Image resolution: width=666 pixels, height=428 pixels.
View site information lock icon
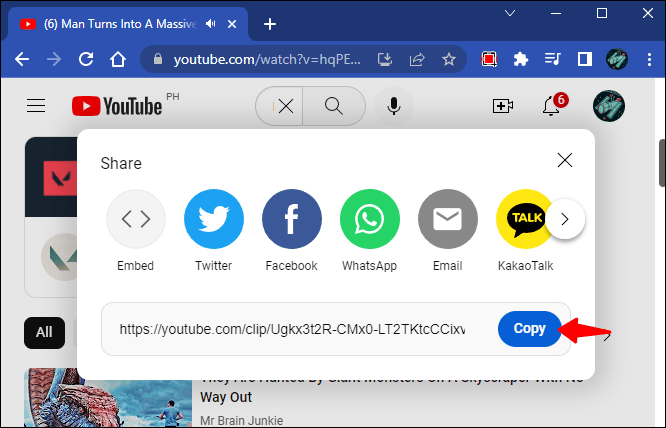pyautogui.click(x=158, y=59)
